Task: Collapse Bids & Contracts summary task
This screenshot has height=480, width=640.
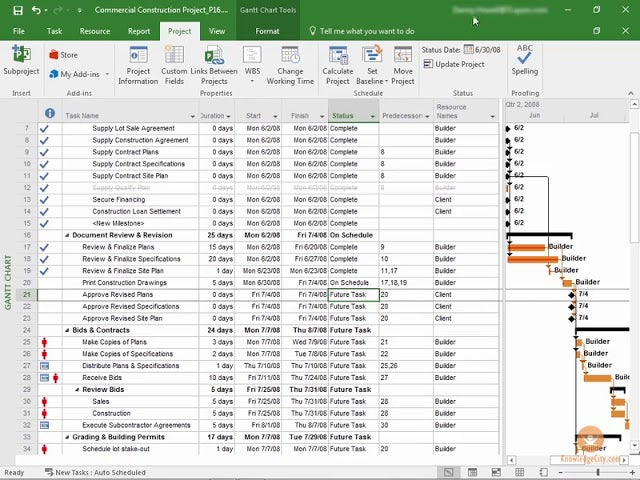Action: click(67, 330)
